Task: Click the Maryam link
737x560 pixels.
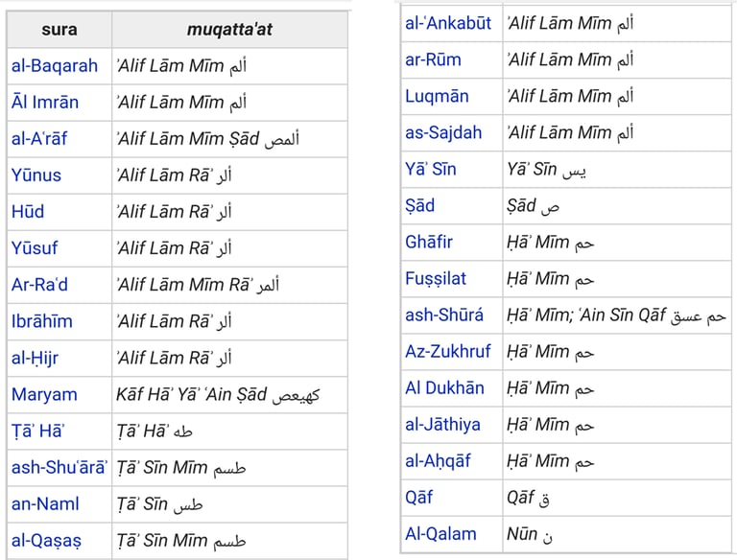Action: [44, 394]
